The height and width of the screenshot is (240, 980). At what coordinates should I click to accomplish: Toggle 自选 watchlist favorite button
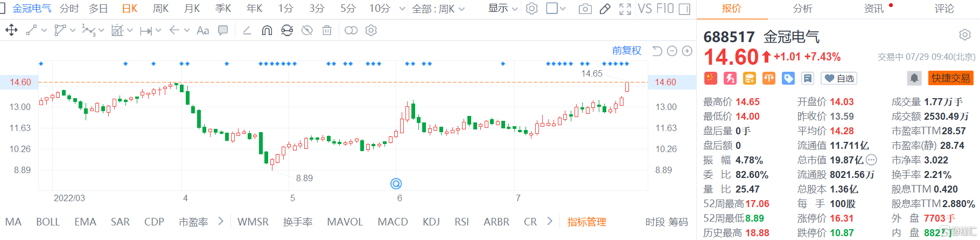pyautogui.click(x=838, y=78)
